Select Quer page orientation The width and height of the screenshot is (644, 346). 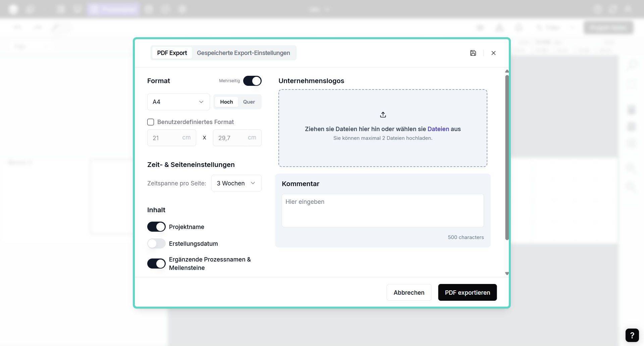coord(249,102)
